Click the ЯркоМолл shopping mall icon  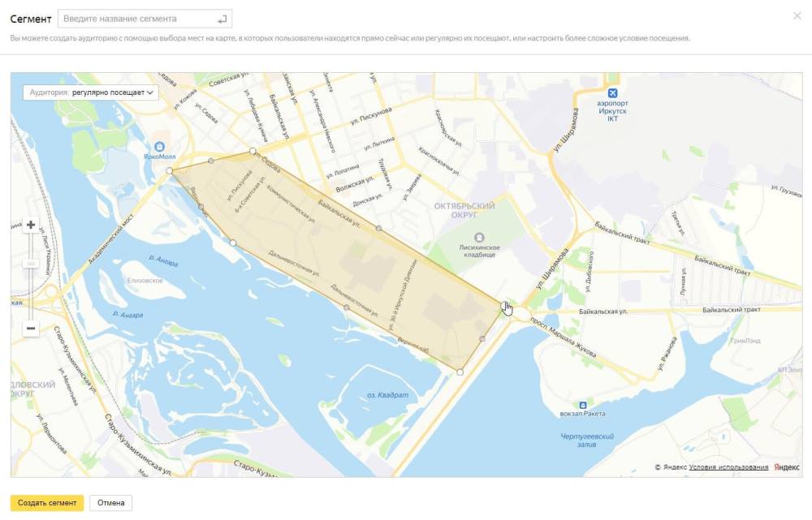point(160,146)
